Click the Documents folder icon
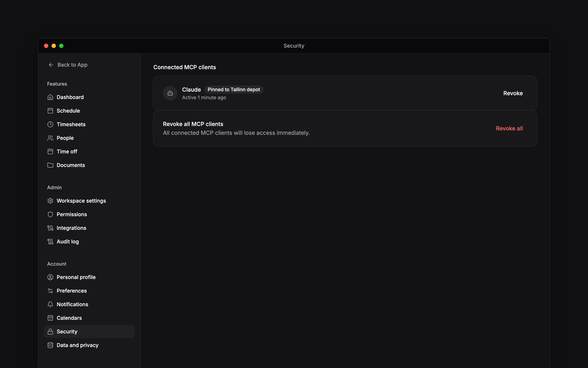Image resolution: width=588 pixels, height=368 pixels. tap(50, 165)
